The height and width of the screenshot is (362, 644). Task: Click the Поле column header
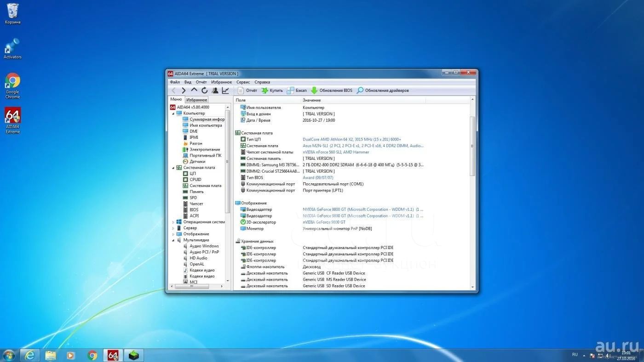pyautogui.click(x=267, y=100)
